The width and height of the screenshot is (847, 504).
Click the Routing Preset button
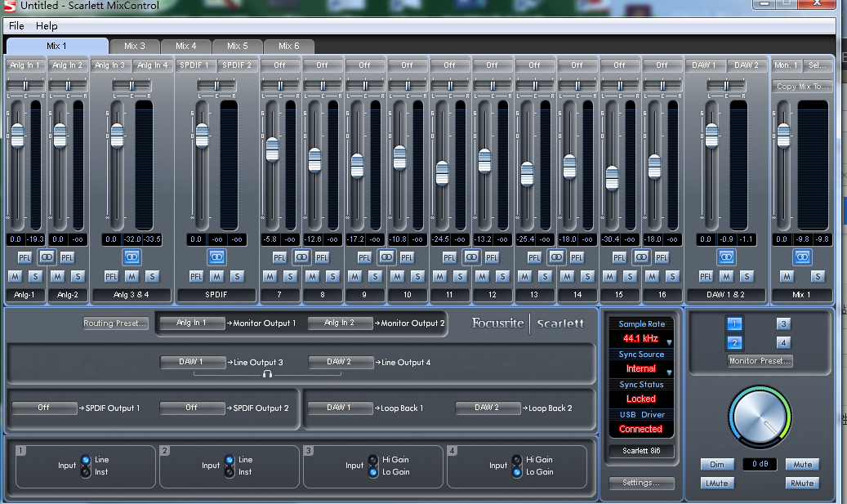[x=115, y=323]
